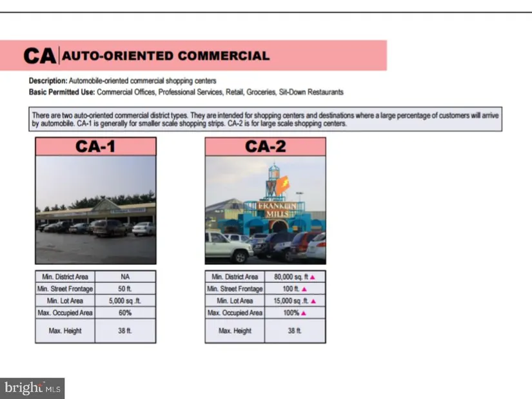This screenshot has width=532, height=399.
Task: Click the CA-2 Min. District Area row label
Action: pyautogui.click(x=235, y=277)
